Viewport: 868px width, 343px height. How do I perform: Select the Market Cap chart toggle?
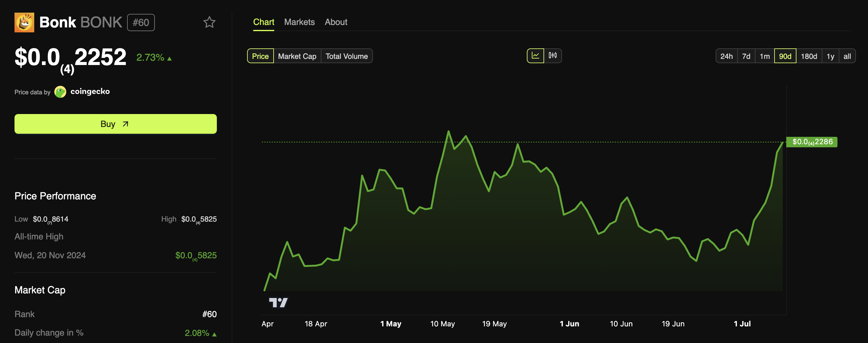297,56
